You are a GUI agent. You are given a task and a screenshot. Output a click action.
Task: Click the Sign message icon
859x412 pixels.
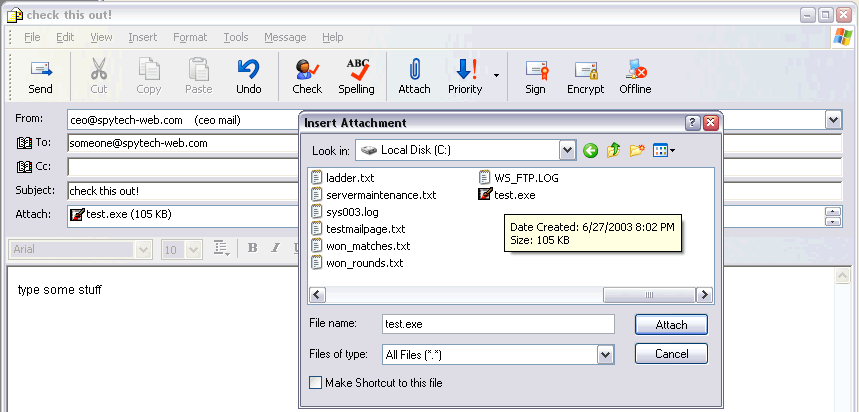click(x=535, y=76)
